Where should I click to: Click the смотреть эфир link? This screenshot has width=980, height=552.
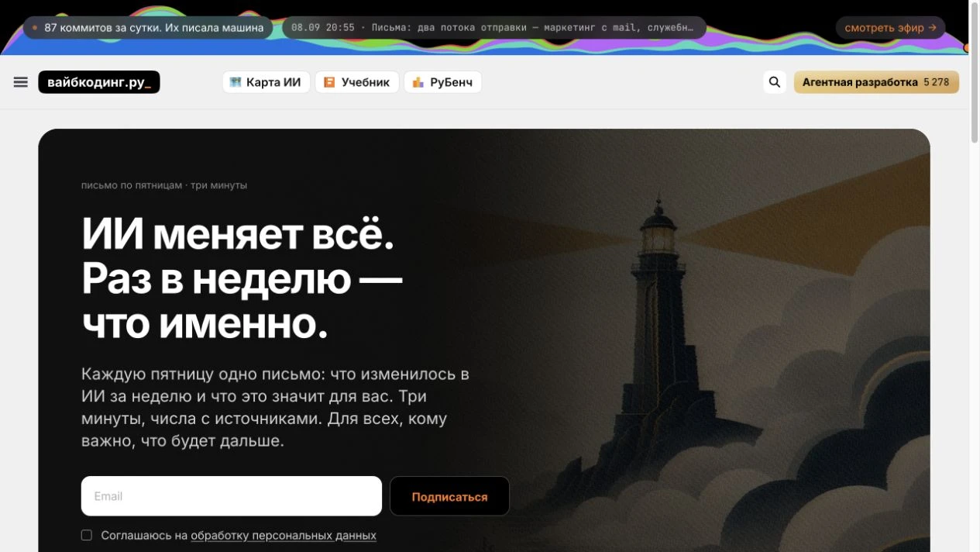[x=890, y=28]
